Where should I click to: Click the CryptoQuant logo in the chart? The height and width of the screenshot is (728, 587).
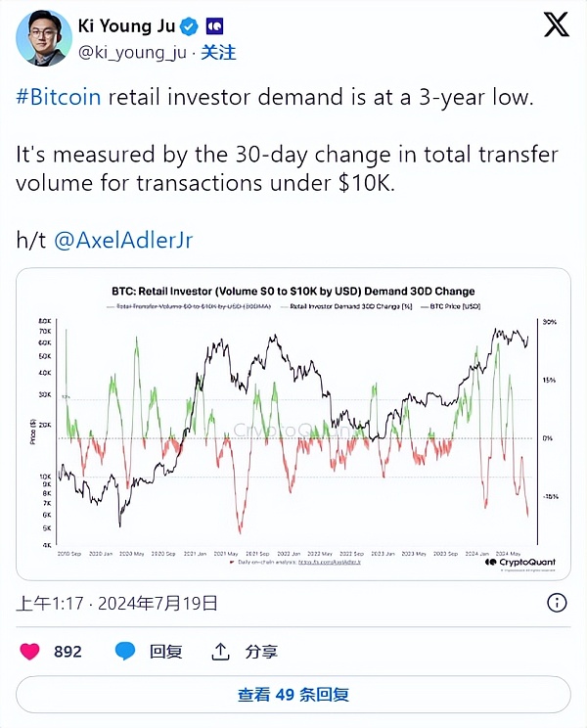click(519, 562)
